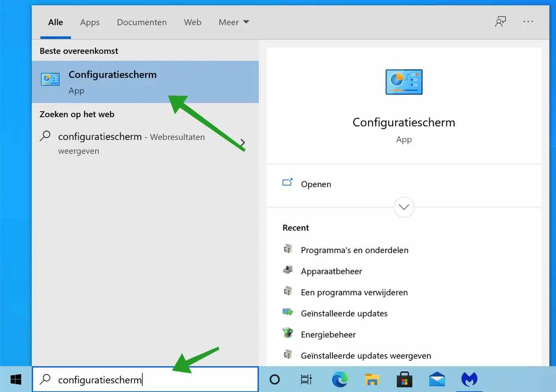Click the taskbar search input field
The image size is (556, 392).
145,379
